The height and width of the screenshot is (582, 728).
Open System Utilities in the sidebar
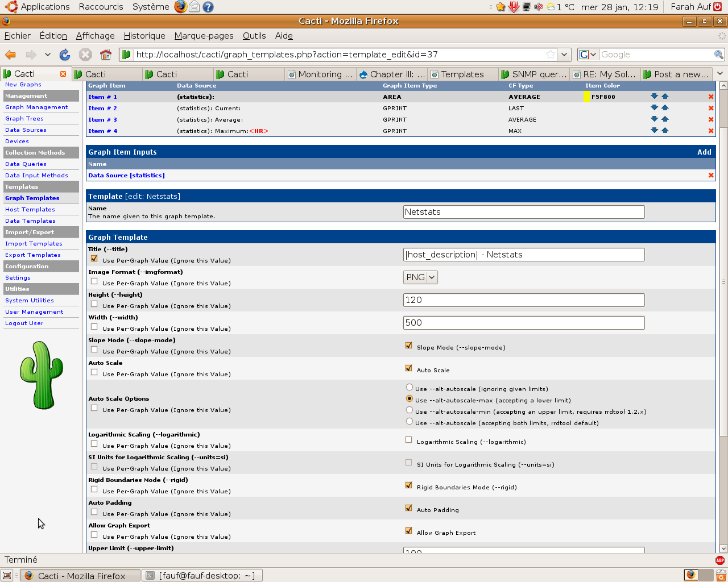pyautogui.click(x=30, y=301)
